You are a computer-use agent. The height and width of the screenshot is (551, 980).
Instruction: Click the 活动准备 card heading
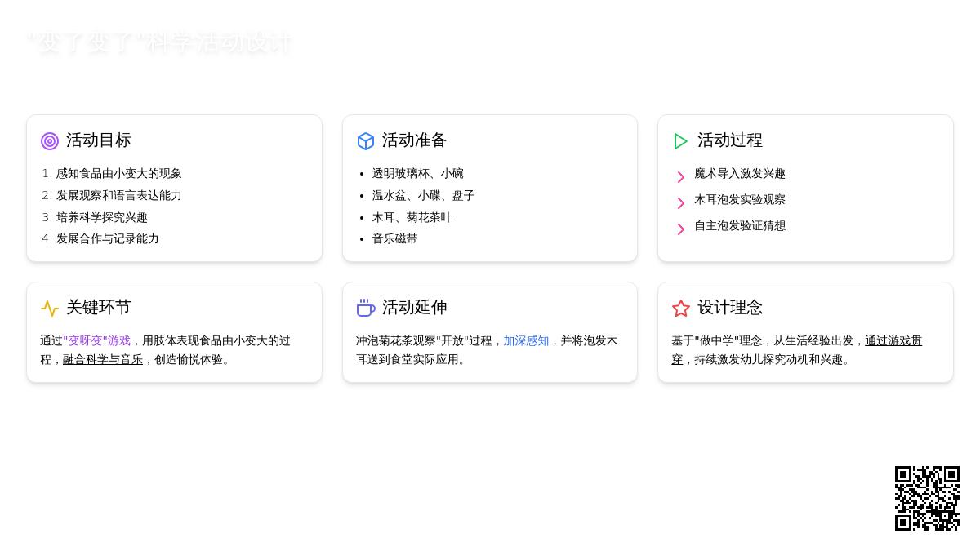click(415, 140)
